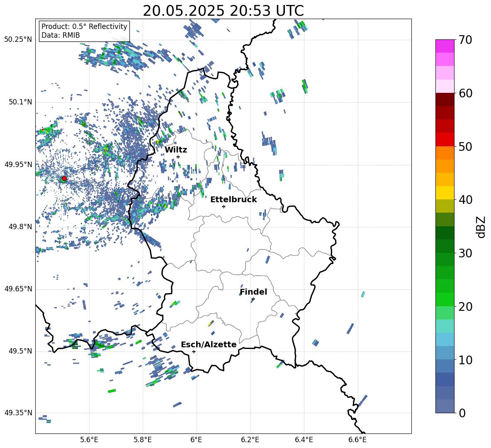Viewport: 491px width, 448px height.
Task: Click the bright red colorbar segment above 50
Action: tap(445, 140)
